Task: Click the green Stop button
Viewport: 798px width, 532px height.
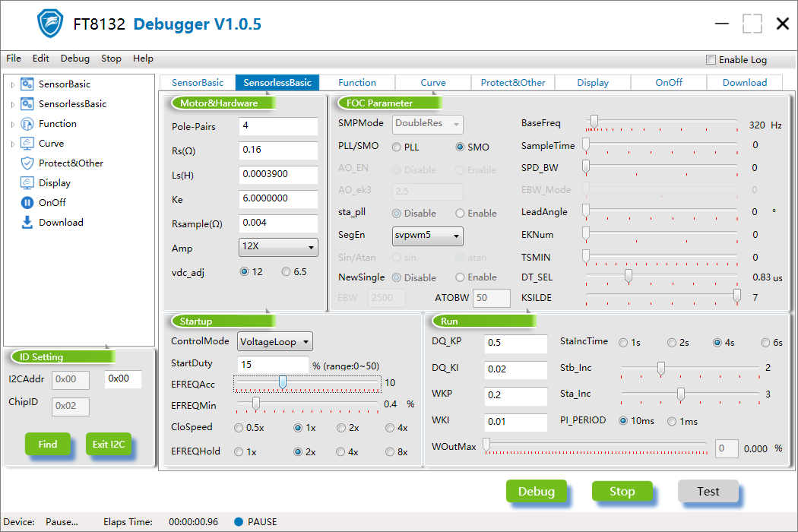Action: (x=622, y=491)
